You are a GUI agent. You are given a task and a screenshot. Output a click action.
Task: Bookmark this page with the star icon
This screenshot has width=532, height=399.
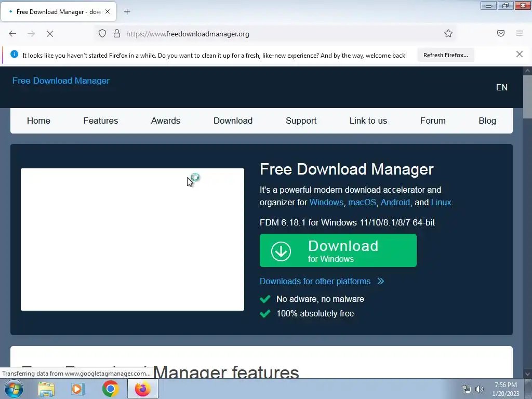pyautogui.click(x=448, y=33)
